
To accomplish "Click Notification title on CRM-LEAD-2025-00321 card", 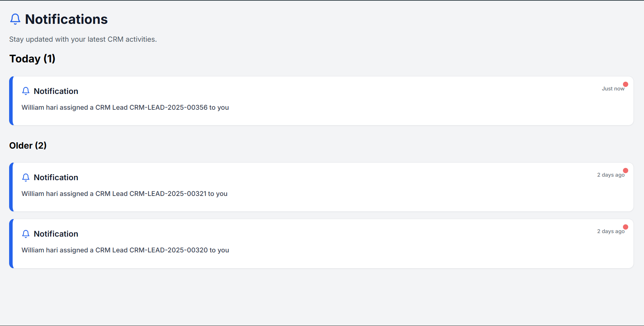I will pos(56,177).
